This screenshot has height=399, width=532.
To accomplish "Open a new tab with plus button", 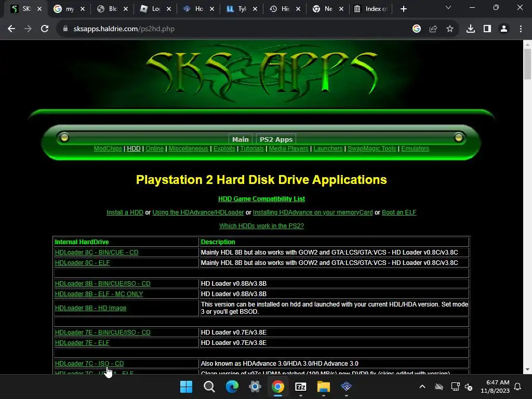I will tap(403, 9).
